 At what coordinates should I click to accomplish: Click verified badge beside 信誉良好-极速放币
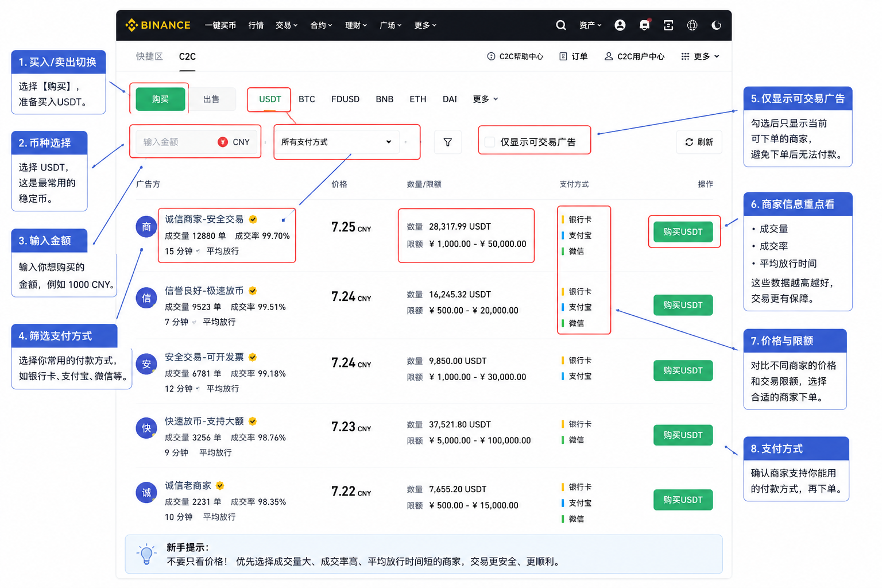click(253, 291)
